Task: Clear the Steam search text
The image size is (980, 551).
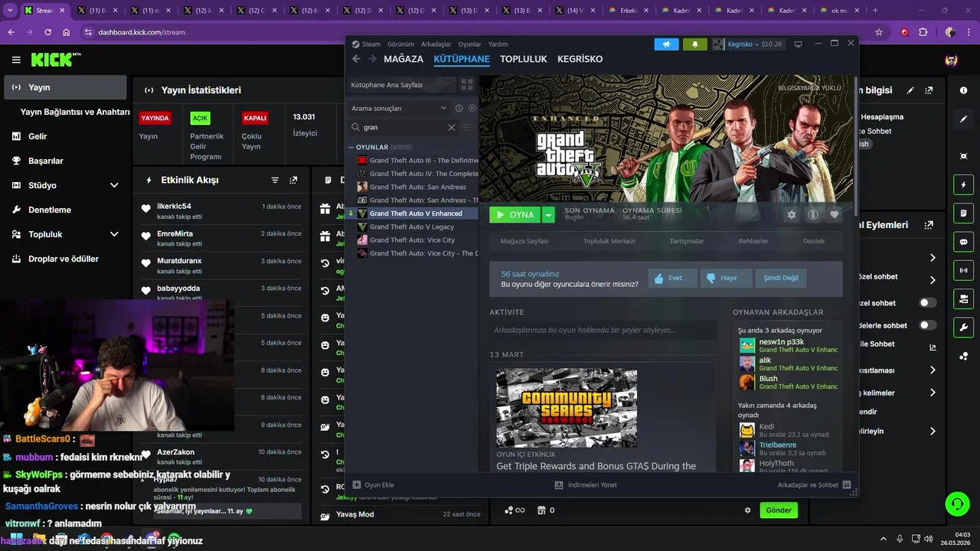Action: tap(452, 128)
